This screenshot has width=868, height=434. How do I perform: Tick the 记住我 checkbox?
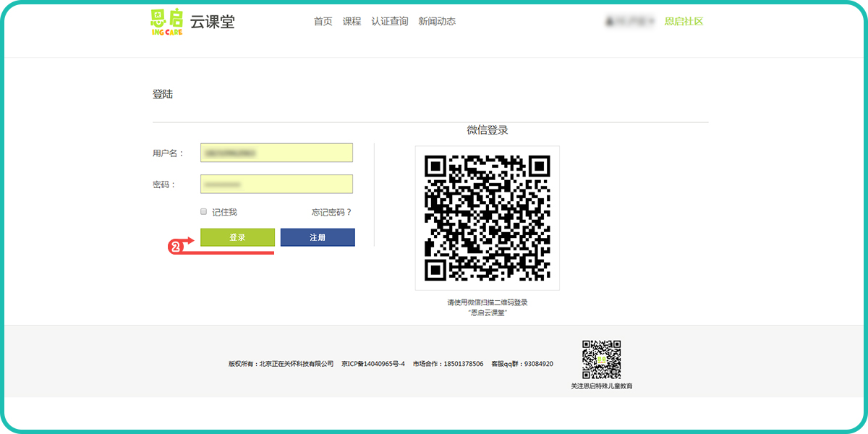click(x=204, y=212)
